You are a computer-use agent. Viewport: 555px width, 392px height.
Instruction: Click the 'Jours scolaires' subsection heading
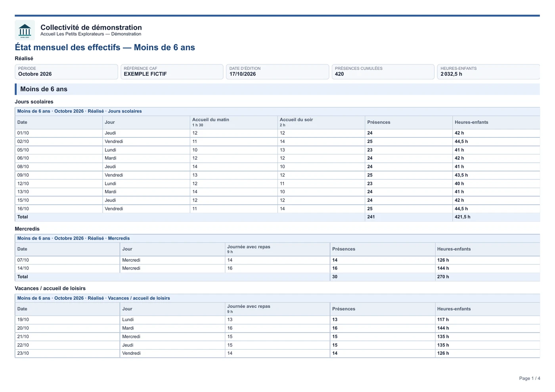tap(34, 102)
